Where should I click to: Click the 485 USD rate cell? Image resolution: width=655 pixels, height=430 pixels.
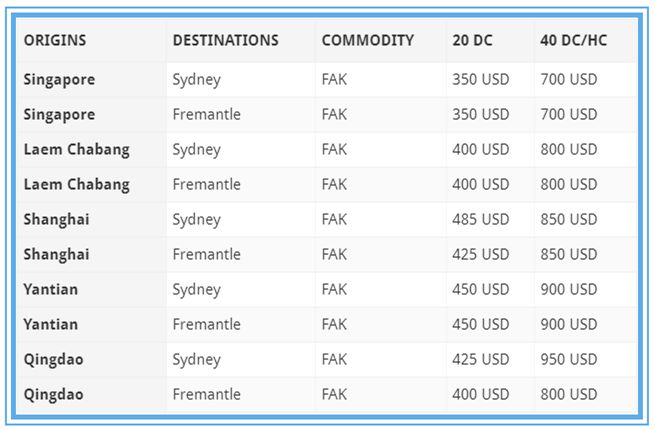tap(480, 219)
